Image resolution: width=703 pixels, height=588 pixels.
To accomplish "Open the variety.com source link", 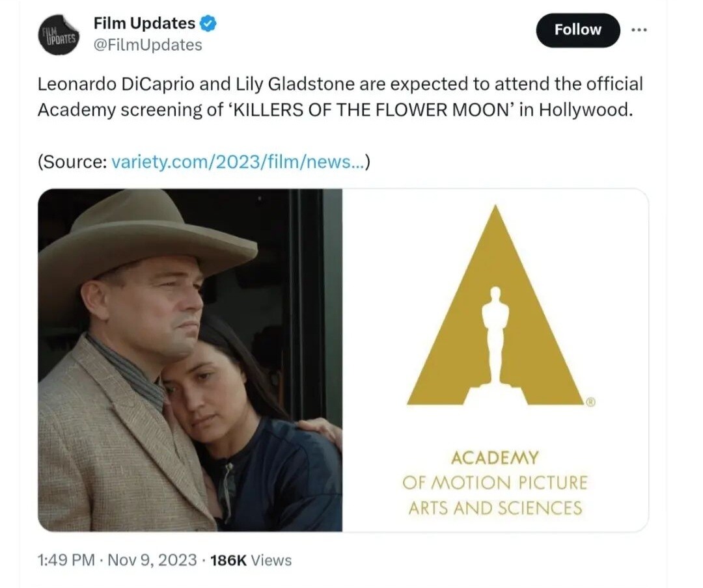I will tap(238, 162).
